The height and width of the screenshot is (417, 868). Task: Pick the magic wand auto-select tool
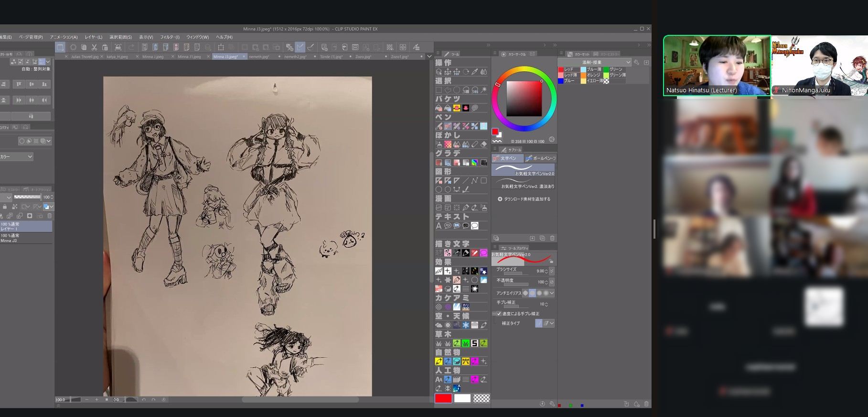click(484, 90)
